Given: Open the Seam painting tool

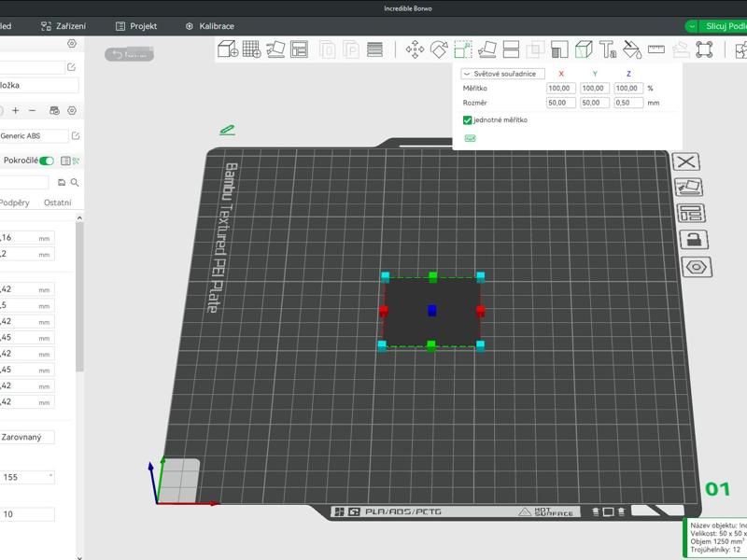Looking at the screenshot, I should click(x=584, y=49).
